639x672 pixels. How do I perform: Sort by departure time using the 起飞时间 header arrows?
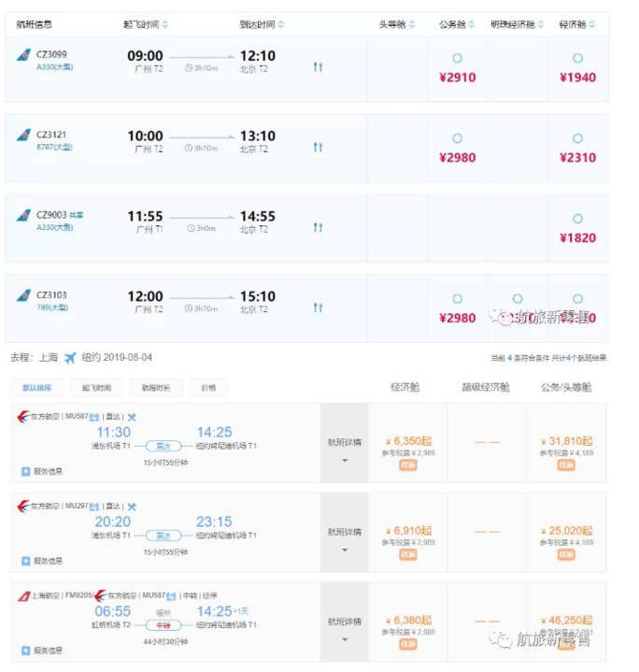(166, 24)
